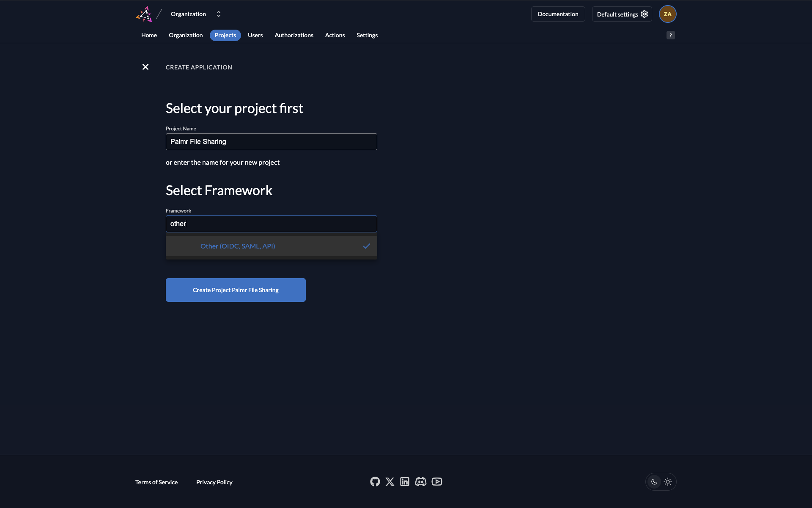Switch to the Organization tab
This screenshot has width=812, height=508.
[x=186, y=35]
